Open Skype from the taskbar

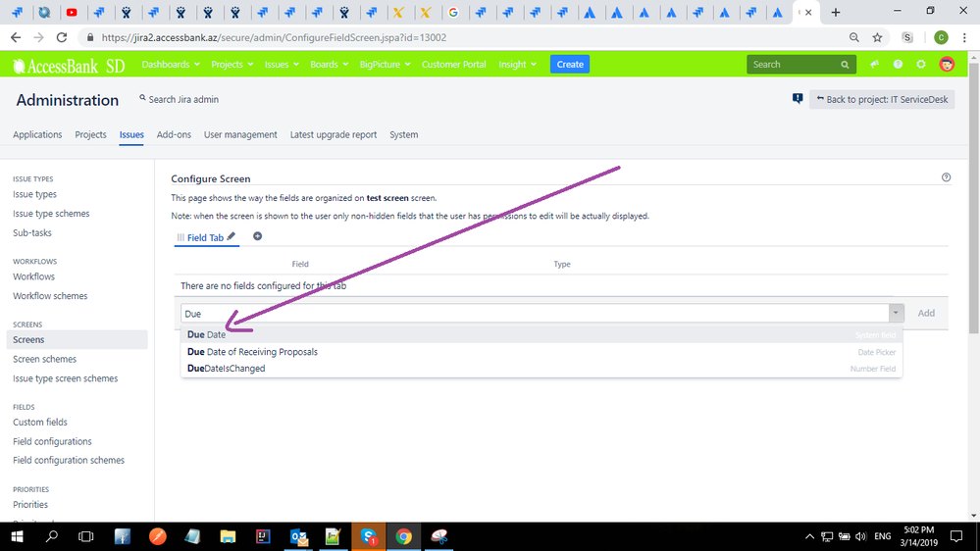369,536
